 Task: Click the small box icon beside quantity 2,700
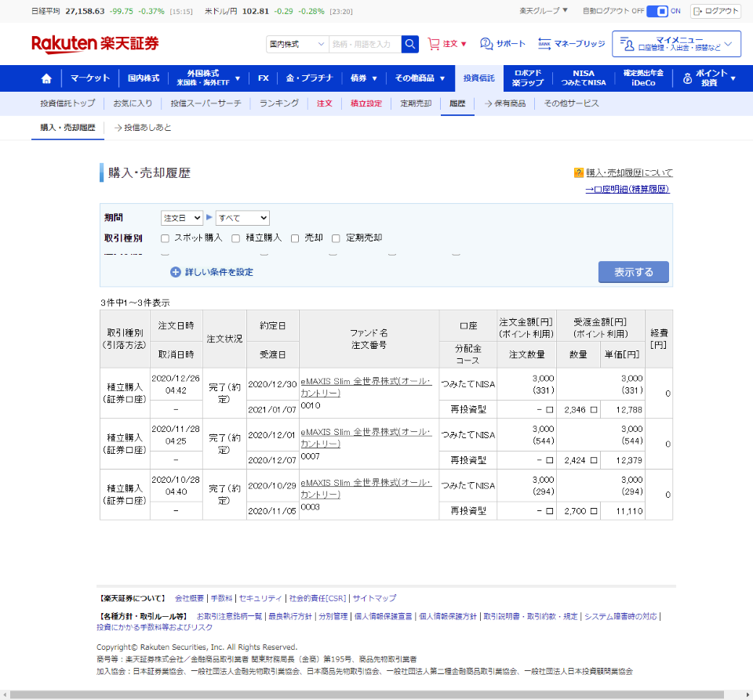pyautogui.click(x=594, y=511)
